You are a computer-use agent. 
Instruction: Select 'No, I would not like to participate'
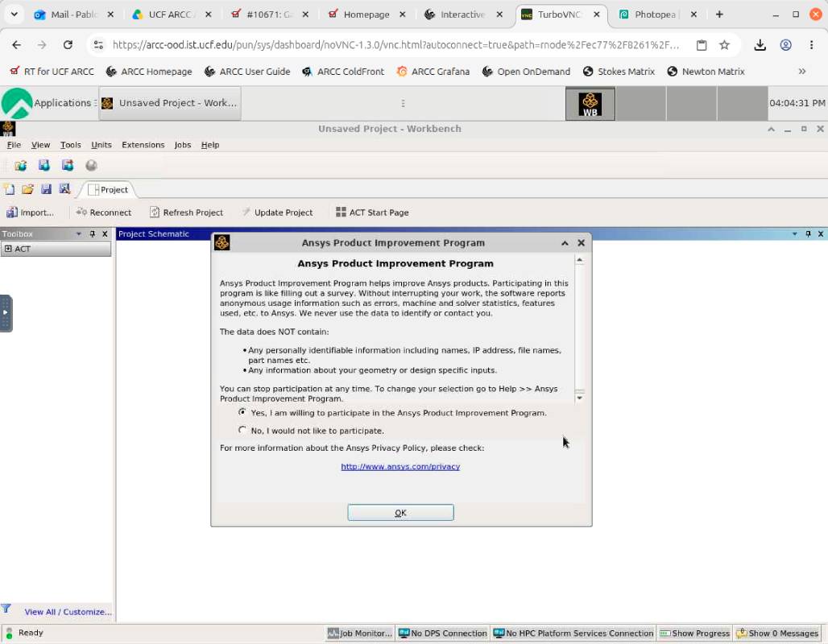point(242,430)
